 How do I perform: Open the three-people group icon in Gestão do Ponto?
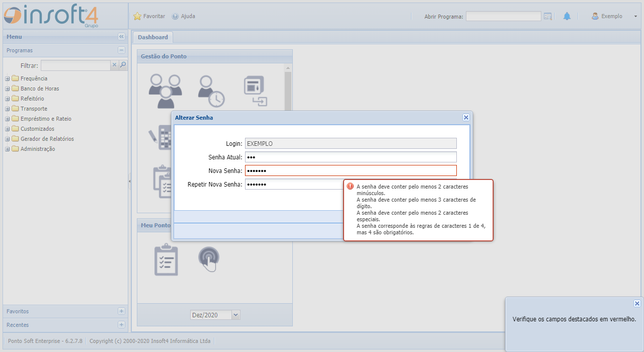(x=165, y=91)
